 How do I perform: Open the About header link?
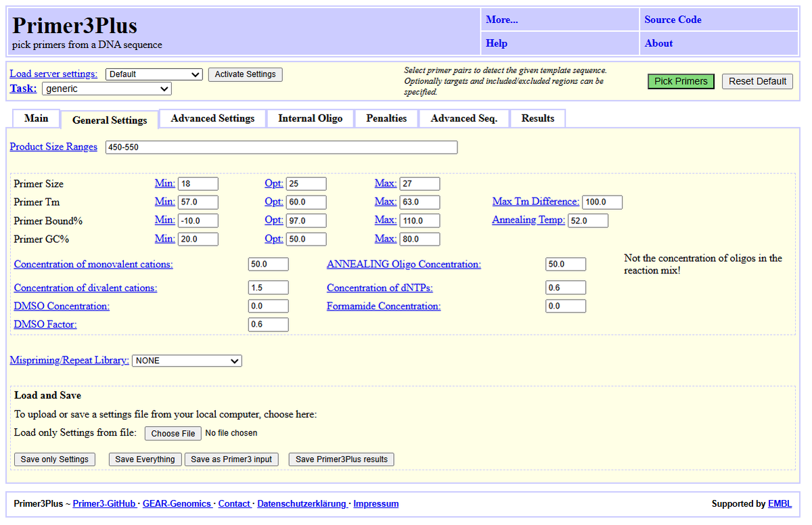pyautogui.click(x=658, y=43)
